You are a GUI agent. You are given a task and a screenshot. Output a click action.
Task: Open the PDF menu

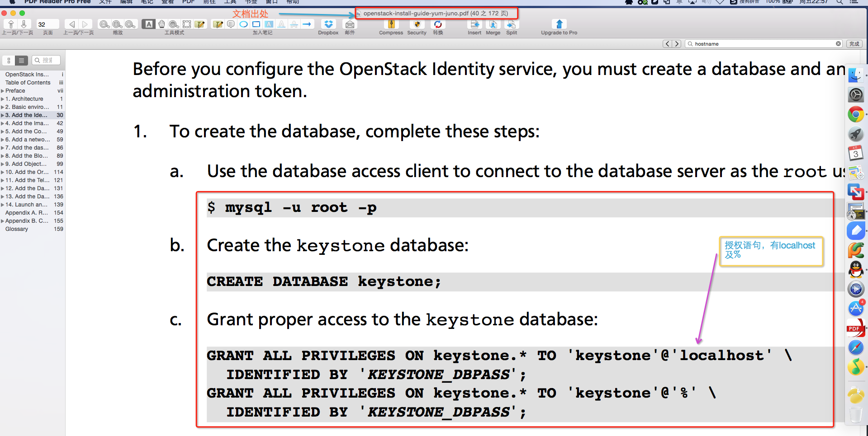coord(188,2)
